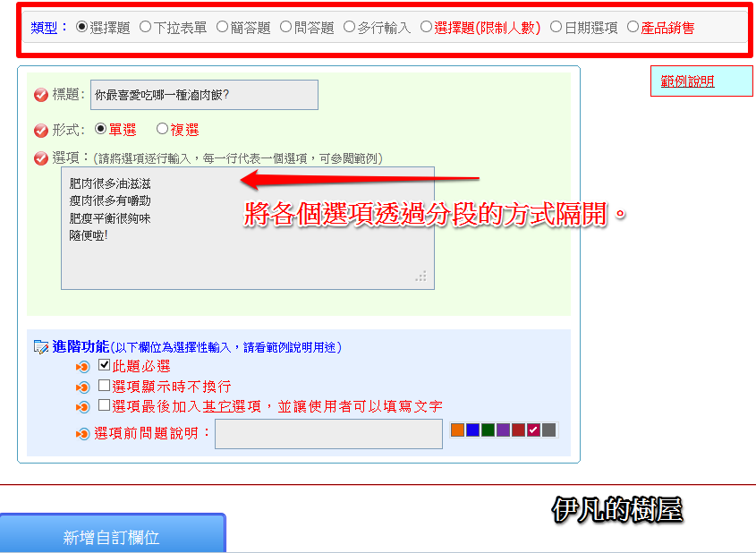The width and height of the screenshot is (756, 553).
Task: Select the 選擇題 type radio button
Action: [82, 27]
